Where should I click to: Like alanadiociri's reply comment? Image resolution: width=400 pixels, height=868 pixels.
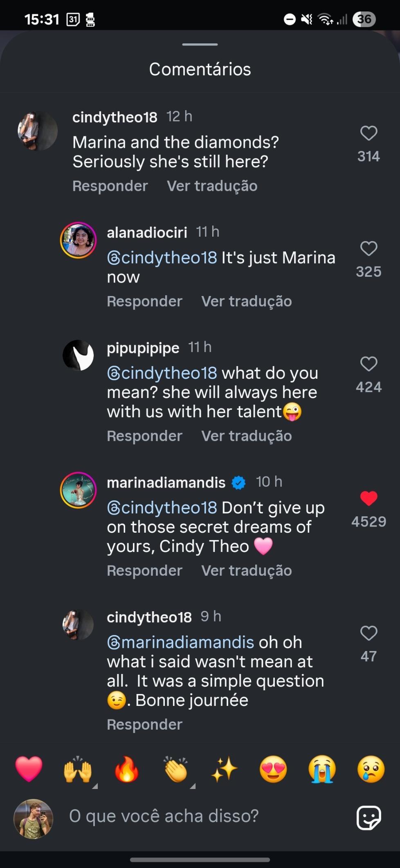(369, 249)
